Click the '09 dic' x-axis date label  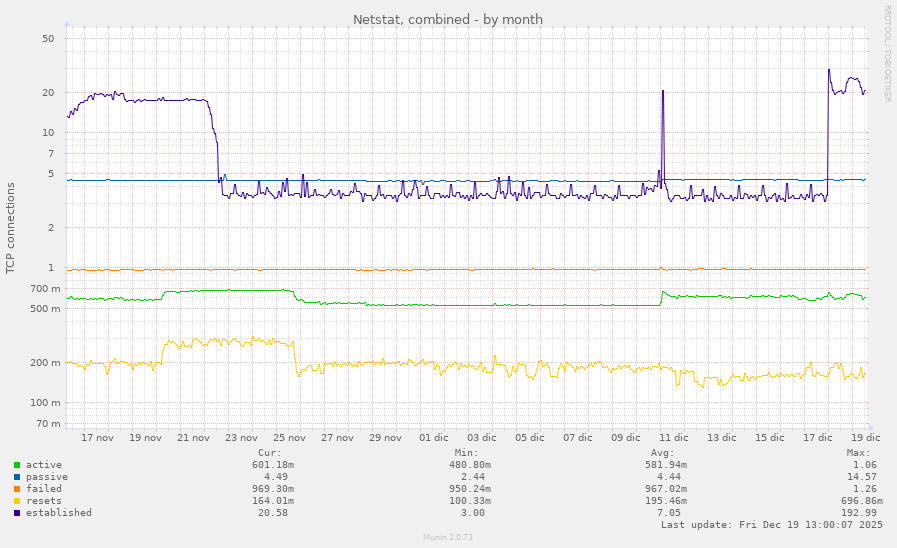pyautogui.click(x=626, y=438)
